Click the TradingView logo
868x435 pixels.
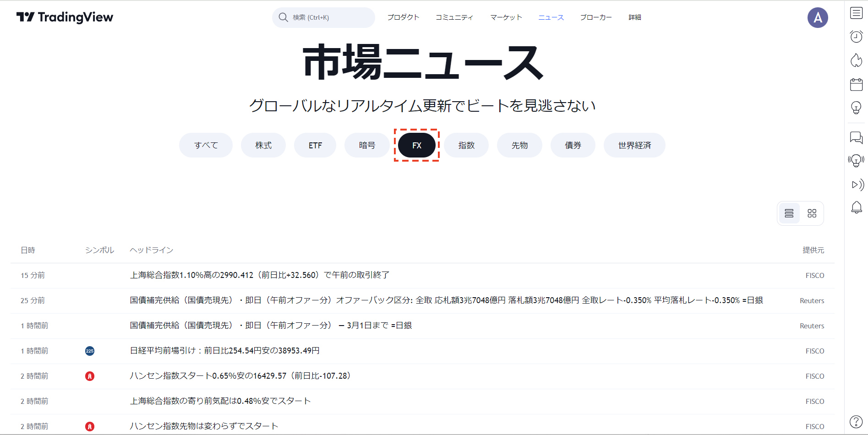tap(65, 17)
